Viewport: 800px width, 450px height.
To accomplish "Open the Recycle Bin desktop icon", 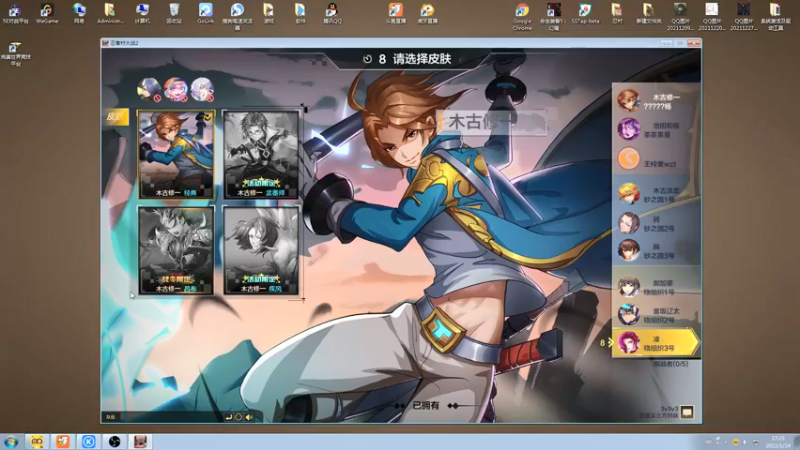I will (x=174, y=13).
